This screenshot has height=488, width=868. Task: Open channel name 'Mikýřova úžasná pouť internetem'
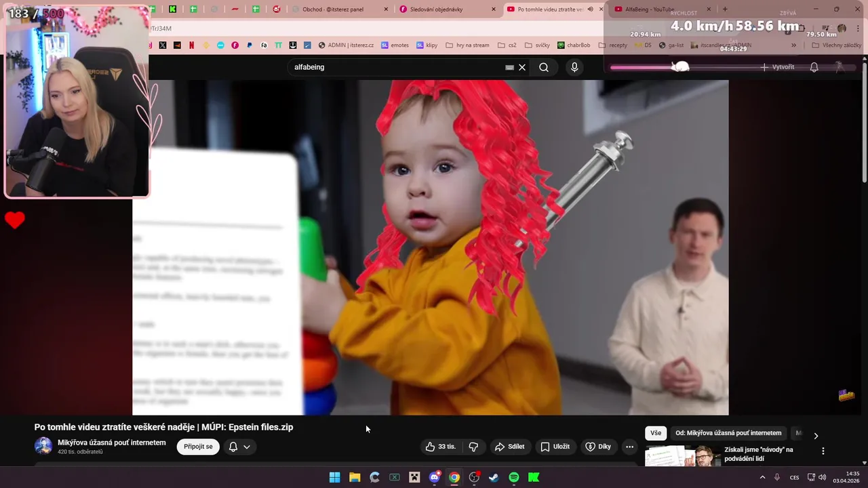click(x=112, y=443)
